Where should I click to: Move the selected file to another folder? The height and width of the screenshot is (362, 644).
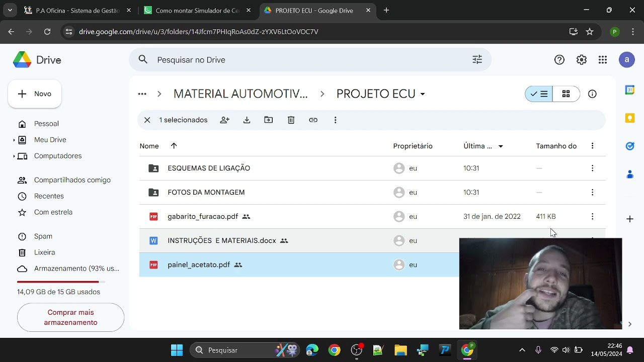[x=269, y=120]
